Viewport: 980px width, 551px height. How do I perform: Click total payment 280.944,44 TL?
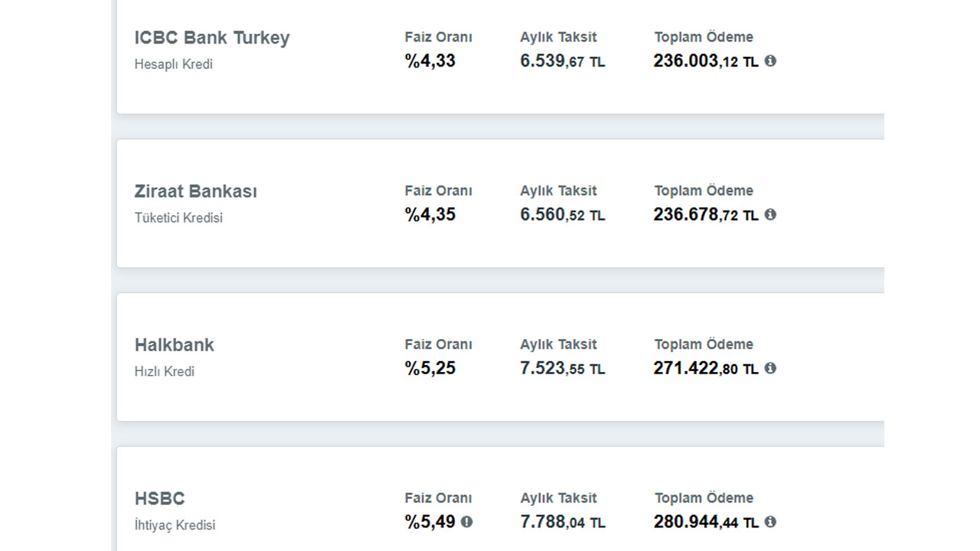click(x=706, y=523)
